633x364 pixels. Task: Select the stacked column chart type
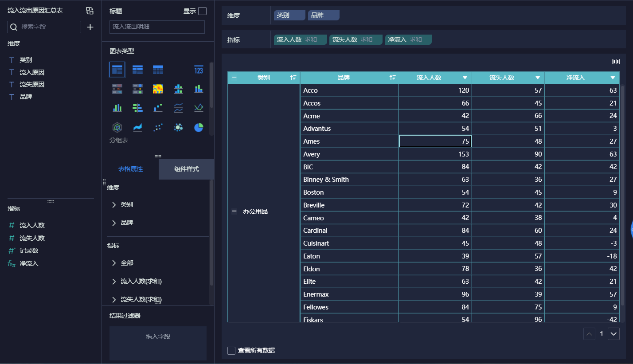coord(199,89)
